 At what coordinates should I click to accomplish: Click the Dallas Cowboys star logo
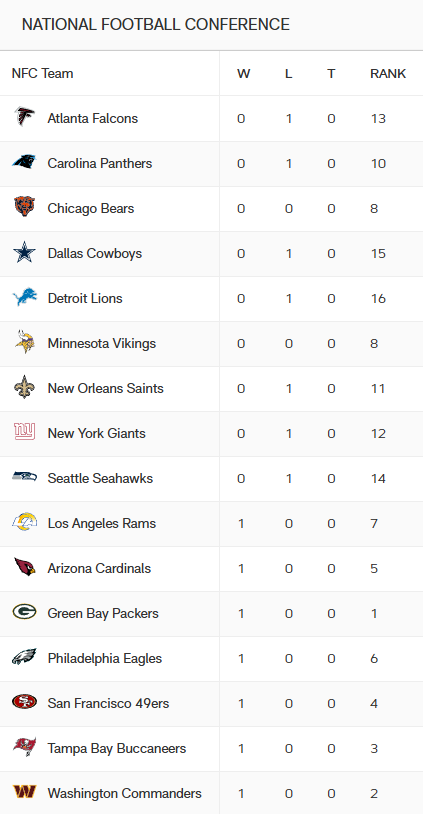[x=24, y=253]
